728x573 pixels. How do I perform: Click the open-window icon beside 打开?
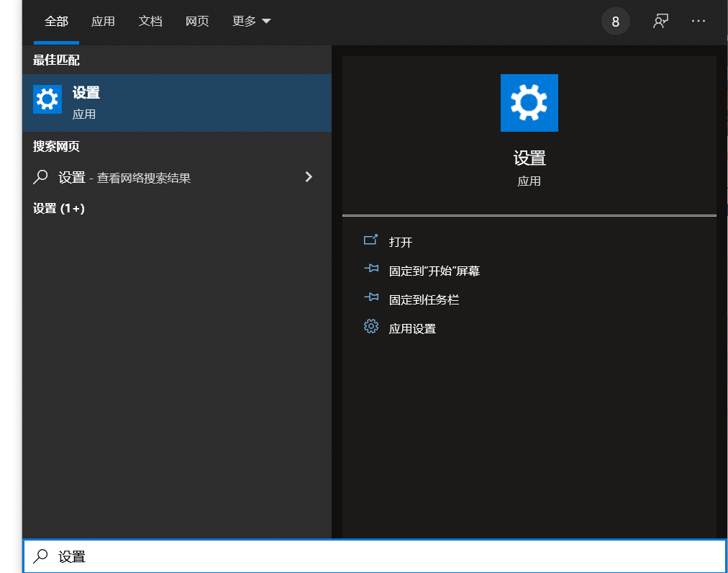(370, 240)
